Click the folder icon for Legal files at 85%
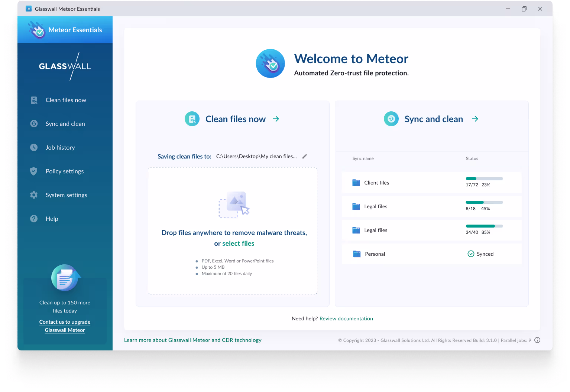Screen dimensions: 570x392 (356, 230)
